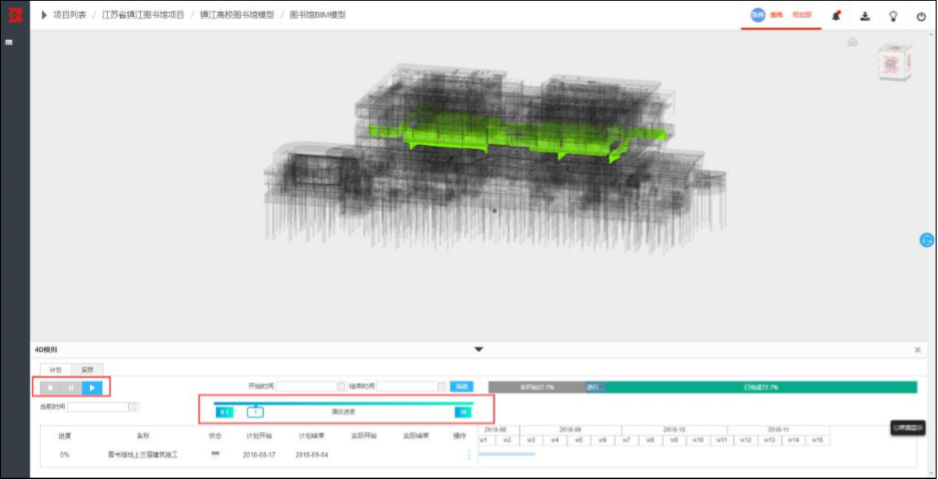This screenshot has height=479, width=938.
Task: Open calendar picker for 开始时间 field
Action: click(x=340, y=387)
